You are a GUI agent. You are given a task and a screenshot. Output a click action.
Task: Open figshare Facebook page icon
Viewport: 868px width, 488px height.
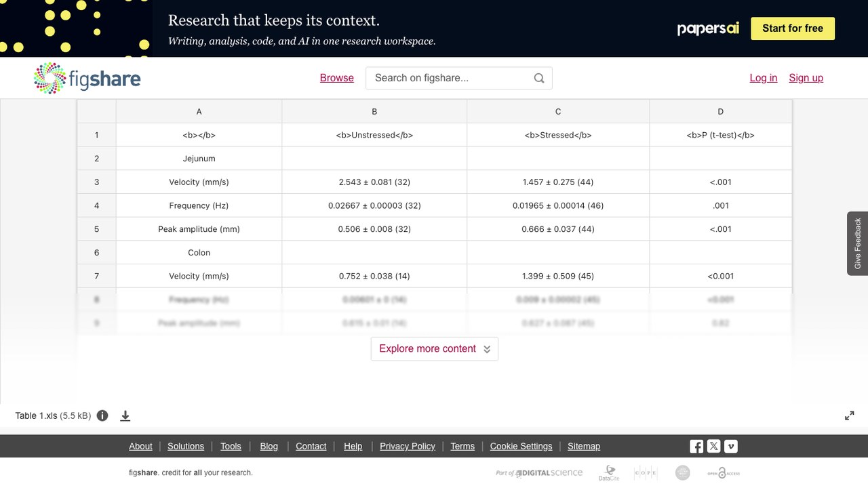tap(696, 446)
